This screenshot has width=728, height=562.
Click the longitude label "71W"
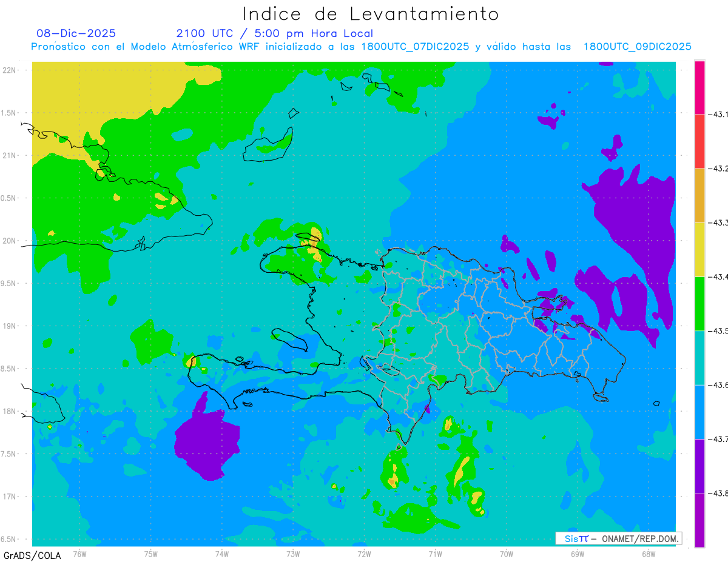(x=435, y=554)
